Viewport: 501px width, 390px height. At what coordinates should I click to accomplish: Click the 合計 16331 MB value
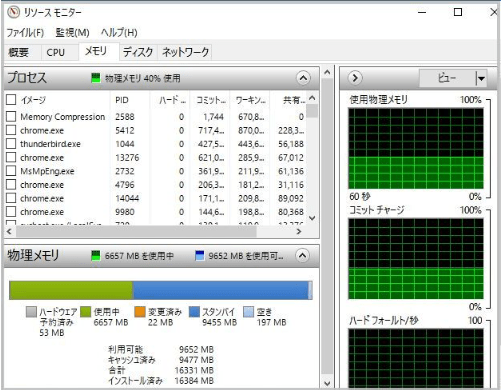(x=194, y=370)
